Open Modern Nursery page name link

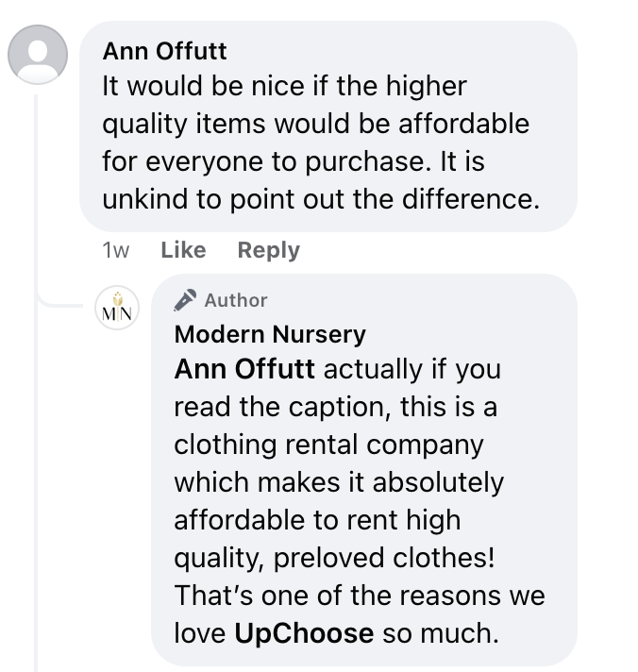click(270, 334)
